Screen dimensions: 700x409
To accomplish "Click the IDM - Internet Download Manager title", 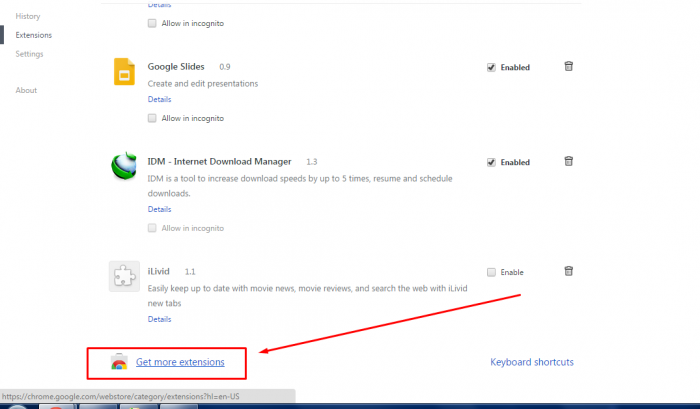I will click(x=219, y=161).
